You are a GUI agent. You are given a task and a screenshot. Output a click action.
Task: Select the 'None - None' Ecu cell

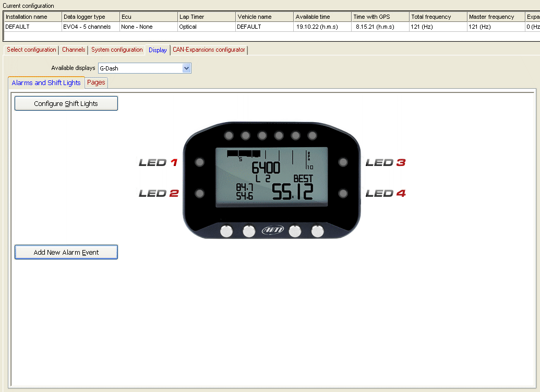coord(148,27)
